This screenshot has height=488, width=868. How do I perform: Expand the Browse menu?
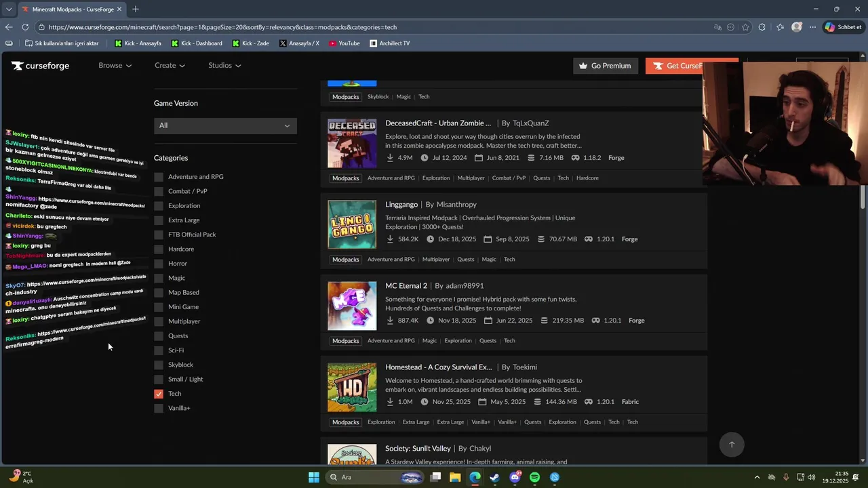(x=115, y=66)
